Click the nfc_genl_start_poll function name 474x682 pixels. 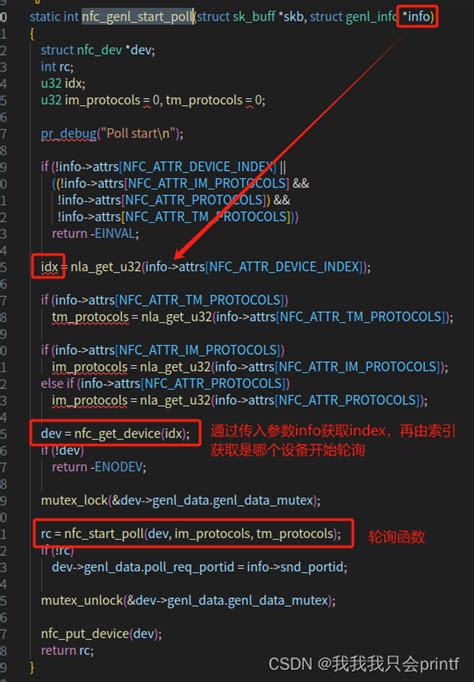click(x=137, y=17)
